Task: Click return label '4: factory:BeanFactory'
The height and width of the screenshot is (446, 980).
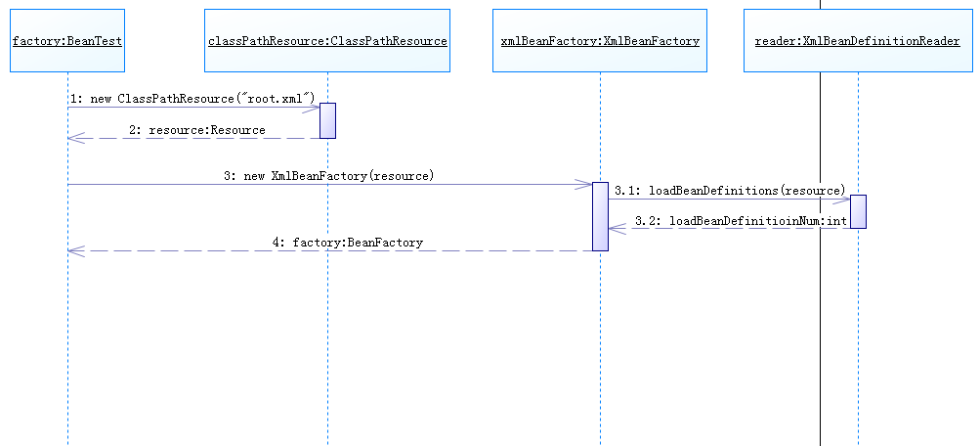Action: pyautogui.click(x=348, y=243)
